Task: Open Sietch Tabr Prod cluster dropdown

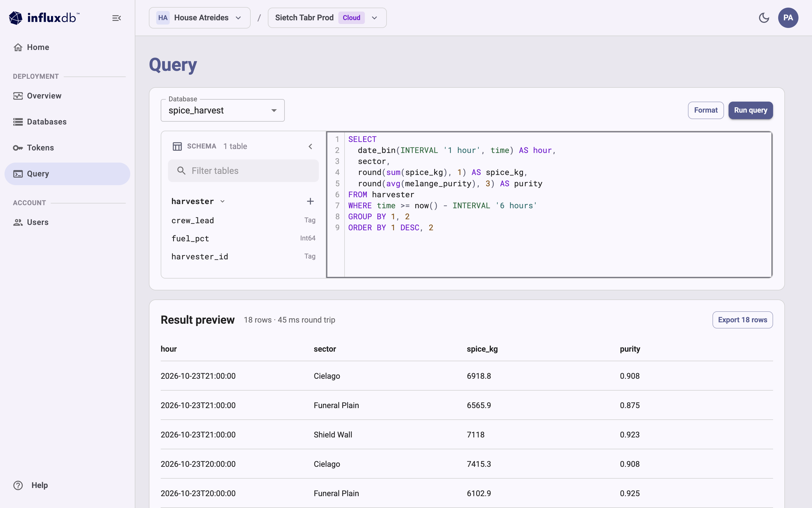Action: (327, 18)
